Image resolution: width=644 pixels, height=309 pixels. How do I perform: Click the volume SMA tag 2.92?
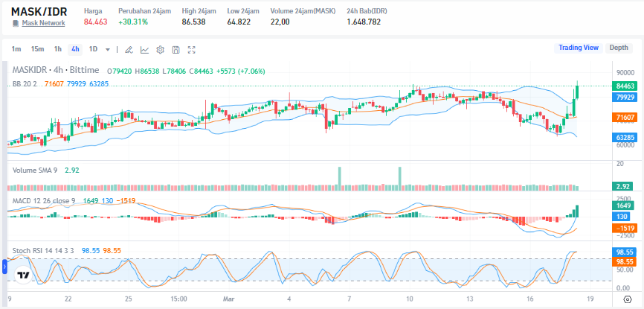pyautogui.click(x=623, y=186)
